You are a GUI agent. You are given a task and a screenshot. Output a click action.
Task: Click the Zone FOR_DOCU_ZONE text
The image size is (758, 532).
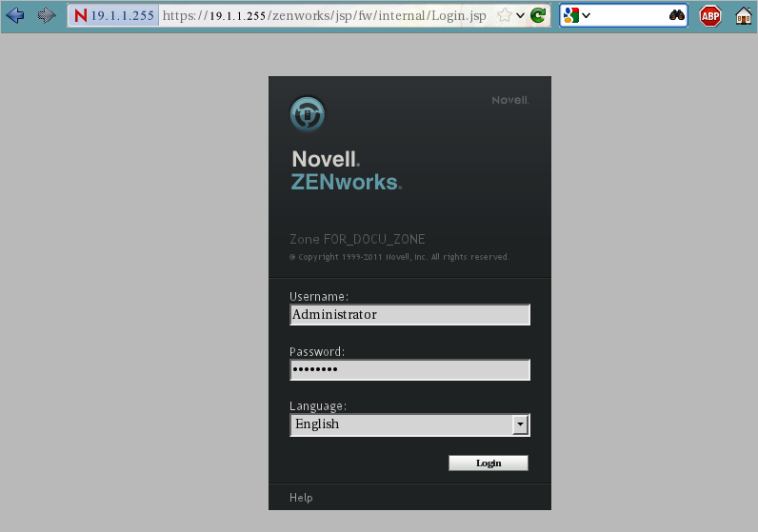click(x=357, y=239)
